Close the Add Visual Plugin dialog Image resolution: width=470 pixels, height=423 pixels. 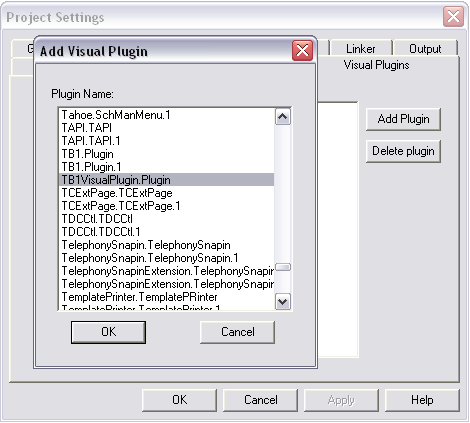[x=302, y=51]
